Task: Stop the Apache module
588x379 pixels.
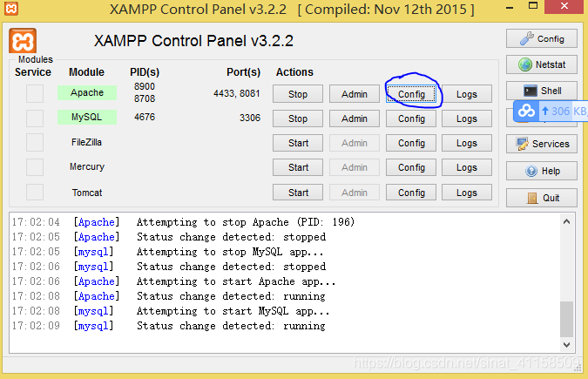Action: pyautogui.click(x=298, y=94)
